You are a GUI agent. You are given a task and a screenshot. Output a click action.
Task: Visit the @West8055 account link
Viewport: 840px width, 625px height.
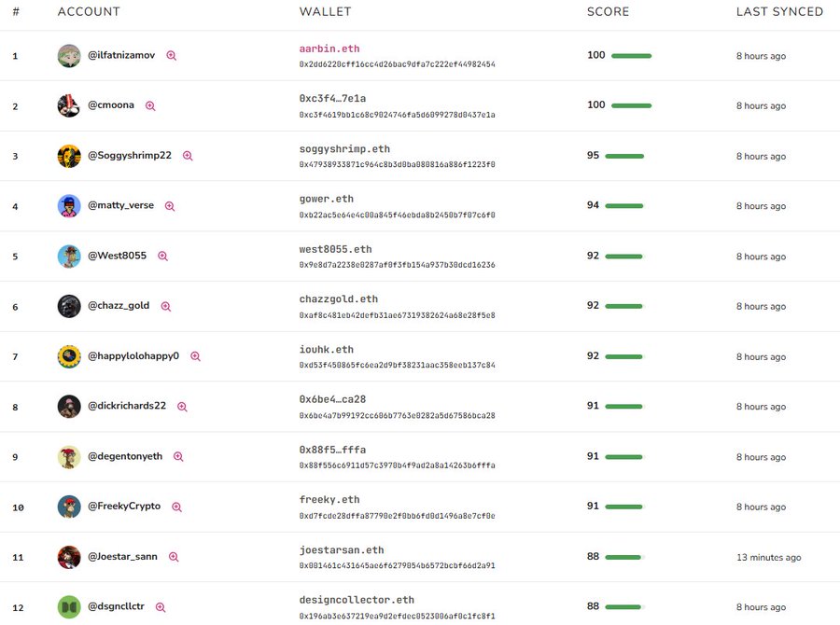click(118, 256)
